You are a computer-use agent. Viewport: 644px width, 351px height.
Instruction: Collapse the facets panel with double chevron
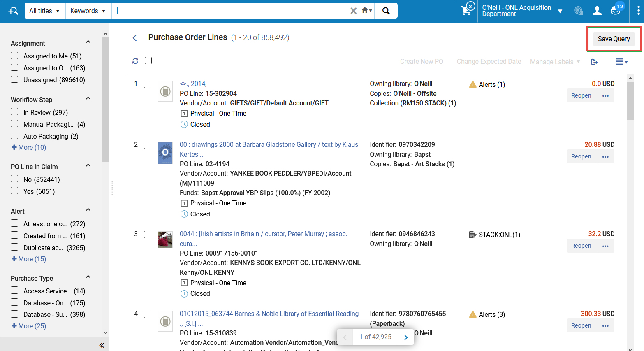(102, 345)
